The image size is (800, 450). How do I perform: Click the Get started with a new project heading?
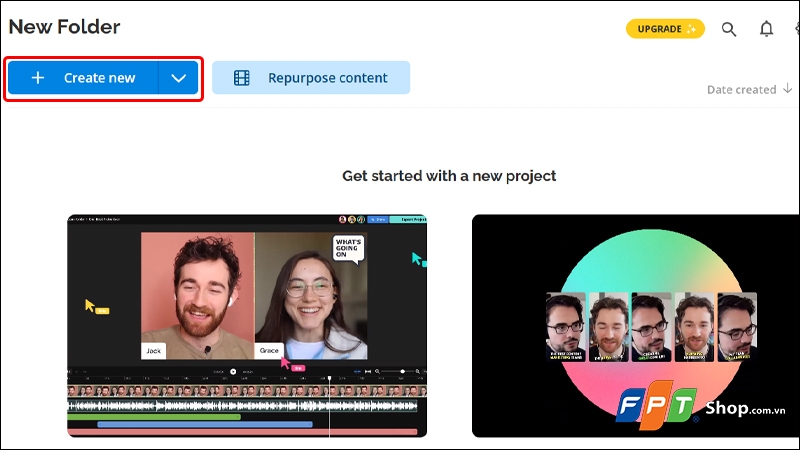pyautogui.click(x=449, y=176)
